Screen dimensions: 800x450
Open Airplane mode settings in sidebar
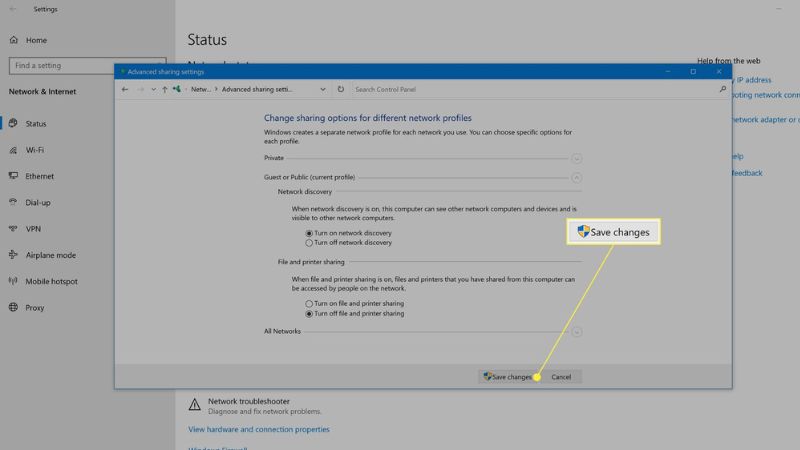(49, 255)
